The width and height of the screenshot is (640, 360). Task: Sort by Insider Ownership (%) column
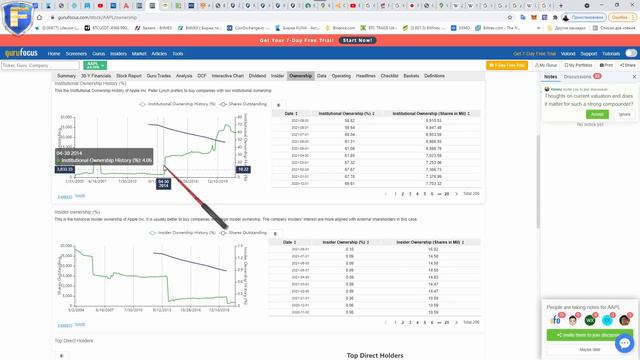tap(346, 242)
